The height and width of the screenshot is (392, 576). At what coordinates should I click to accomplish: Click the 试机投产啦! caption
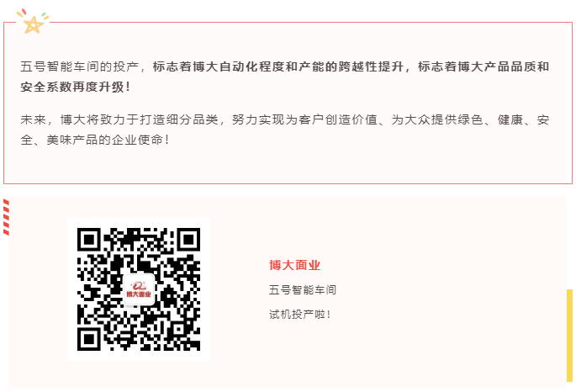(299, 314)
